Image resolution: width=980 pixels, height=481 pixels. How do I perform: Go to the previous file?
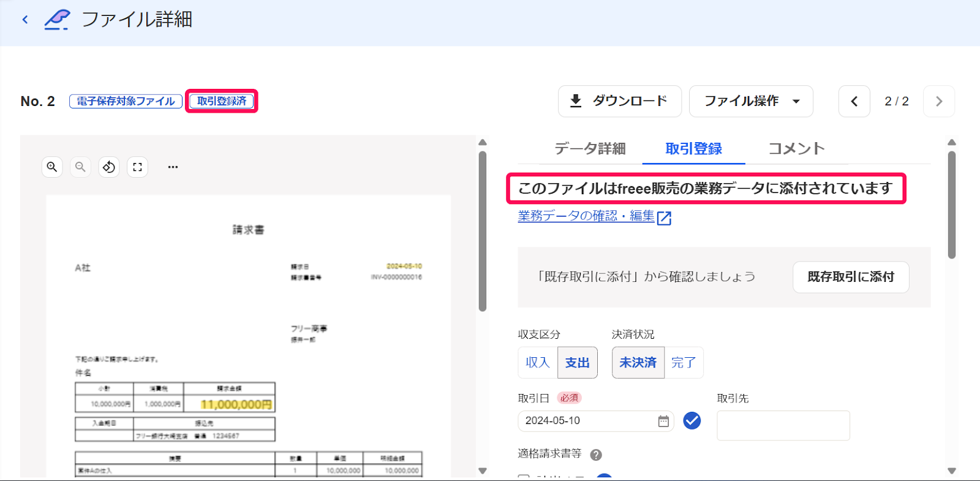(x=854, y=101)
